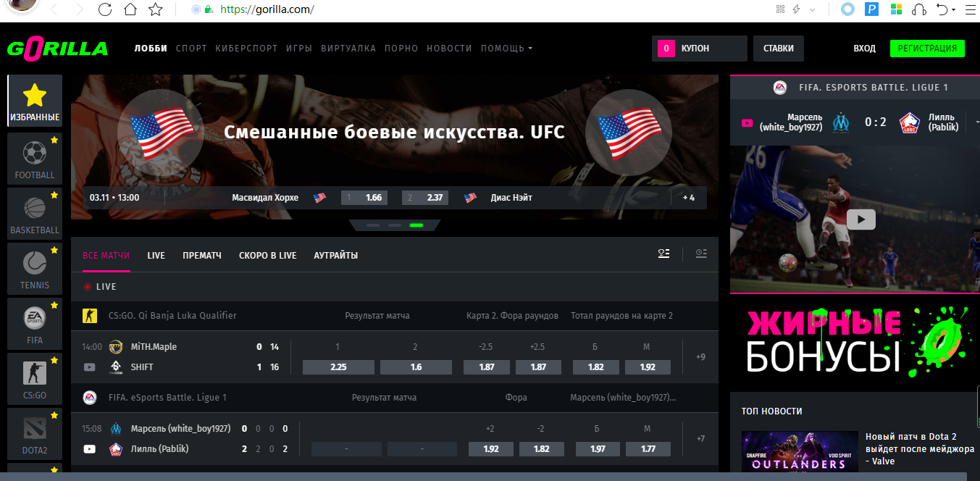The width and height of the screenshot is (980, 481).
Task: Select FIFA in the sports sidebar
Action: [x=35, y=324]
